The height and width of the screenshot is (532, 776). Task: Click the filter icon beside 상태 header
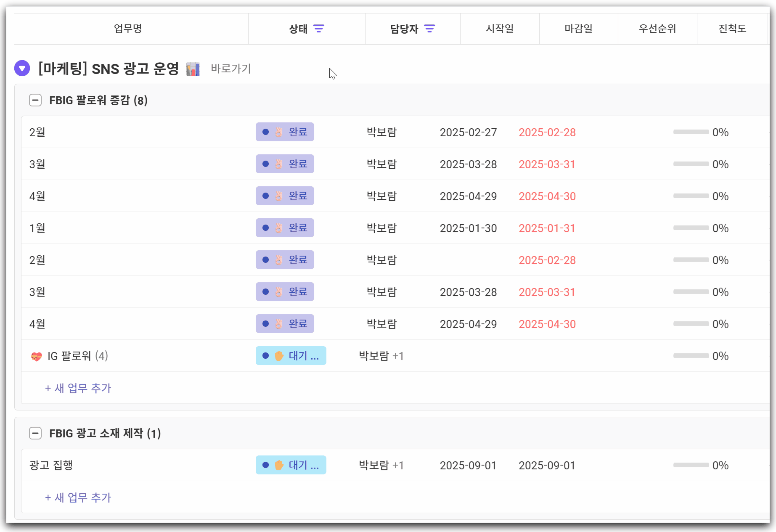click(x=319, y=29)
